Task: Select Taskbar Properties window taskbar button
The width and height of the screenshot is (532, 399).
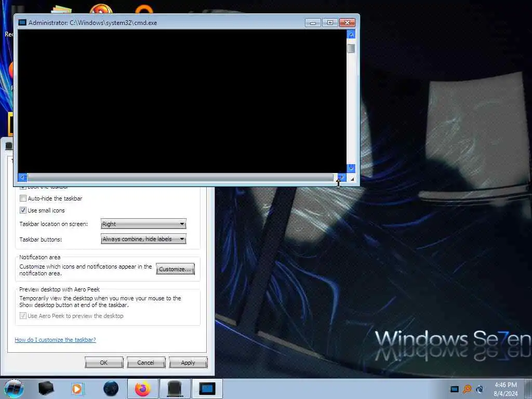Action: (175, 389)
